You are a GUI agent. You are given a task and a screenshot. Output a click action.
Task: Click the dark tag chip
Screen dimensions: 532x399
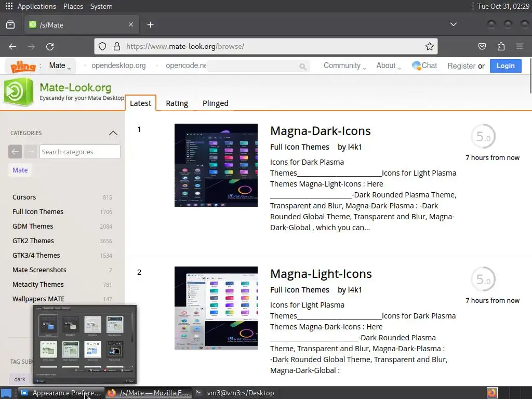(x=19, y=379)
